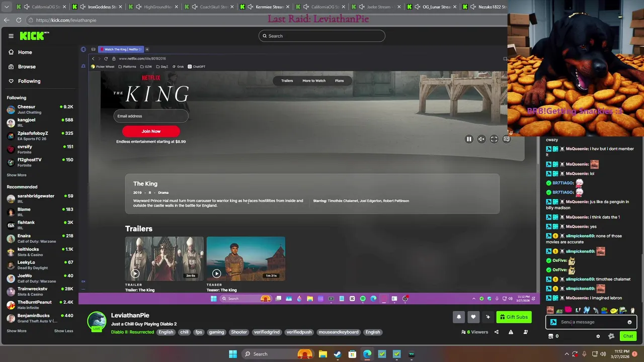Screen dimensions: 644x362
Task: Send message with Chat button
Action: [x=628, y=336]
